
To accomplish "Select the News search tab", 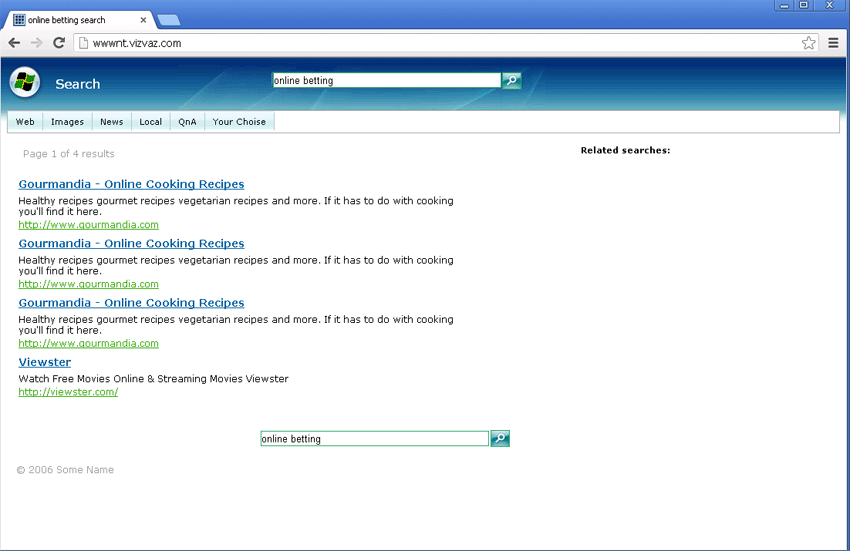I will pyautogui.click(x=111, y=122).
